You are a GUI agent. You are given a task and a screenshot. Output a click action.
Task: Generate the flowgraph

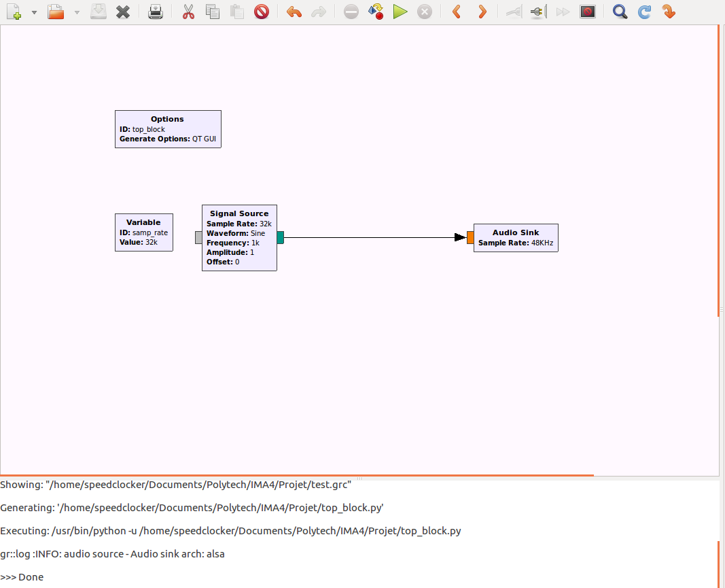click(376, 12)
